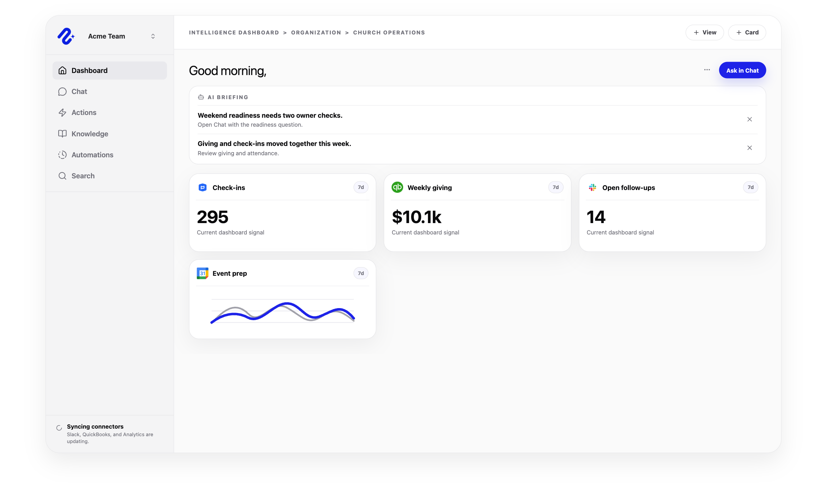This screenshot has width=827, height=504.
Task: Go to Actions in the sidebar
Action: click(110, 113)
